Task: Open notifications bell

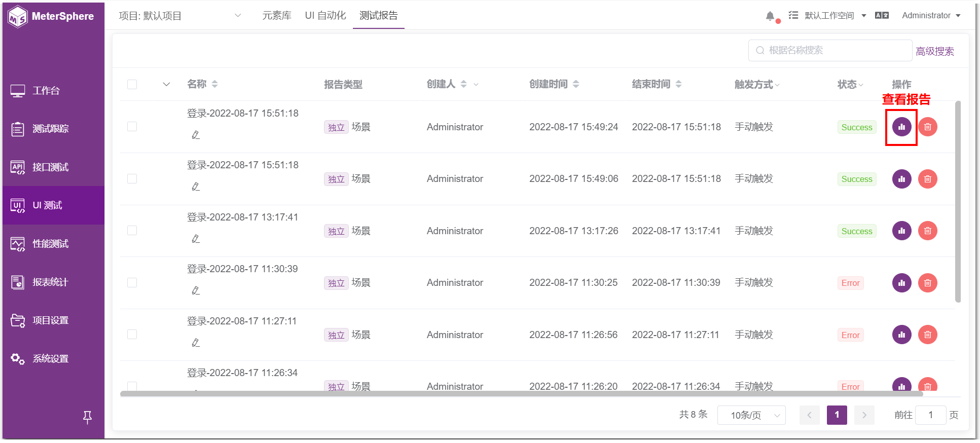Action: click(770, 16)
